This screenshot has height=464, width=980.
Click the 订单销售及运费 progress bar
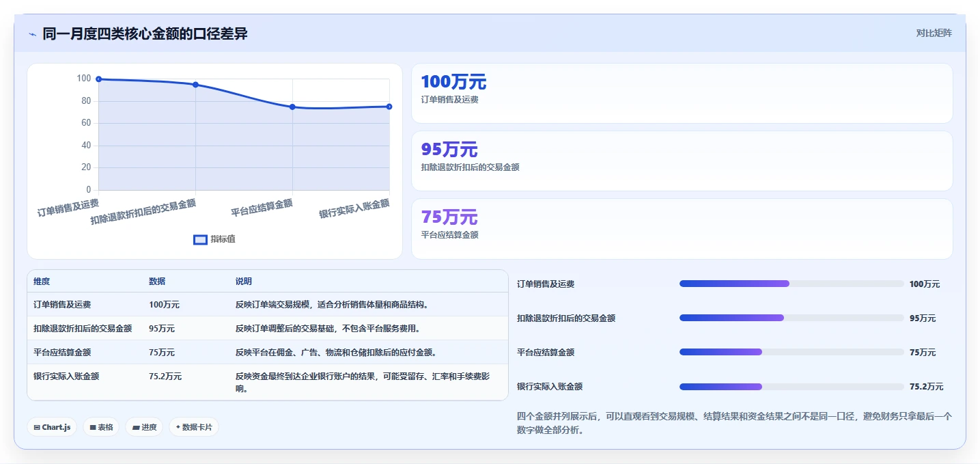click(792, 284)
